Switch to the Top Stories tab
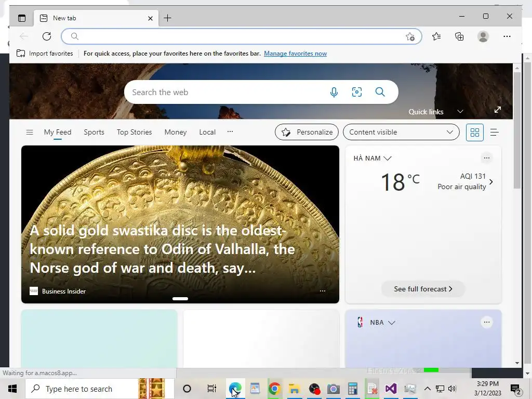Screen dimensions: 532x399 [x=135, y=132]
